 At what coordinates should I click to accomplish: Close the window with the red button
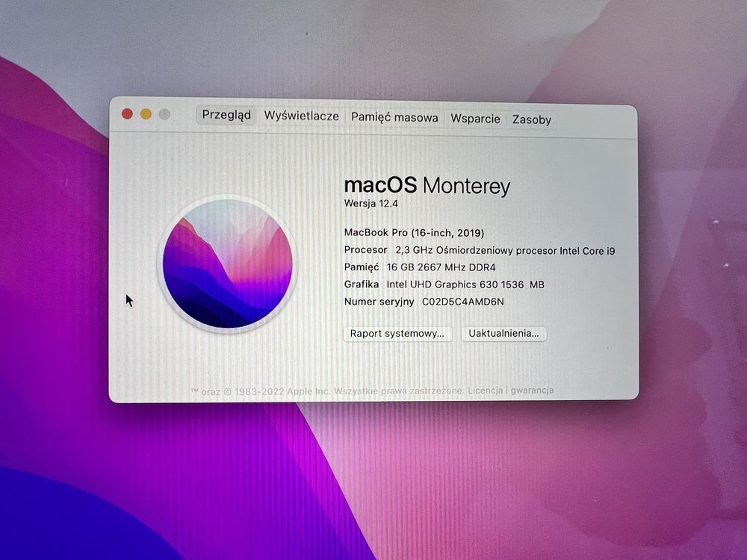pyautogui.click(x=127, y=113)
